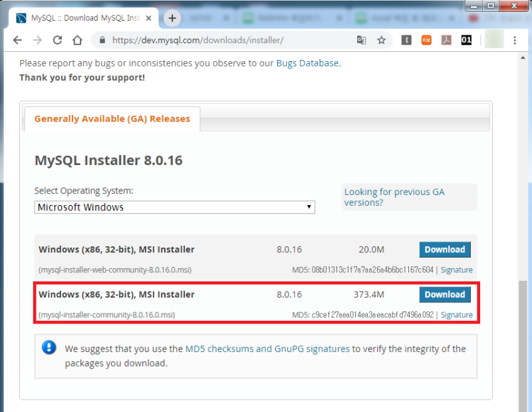This screenshot has width=532, height=412.
Task: Reload the MySQL download page
Action: pos(57,40)
